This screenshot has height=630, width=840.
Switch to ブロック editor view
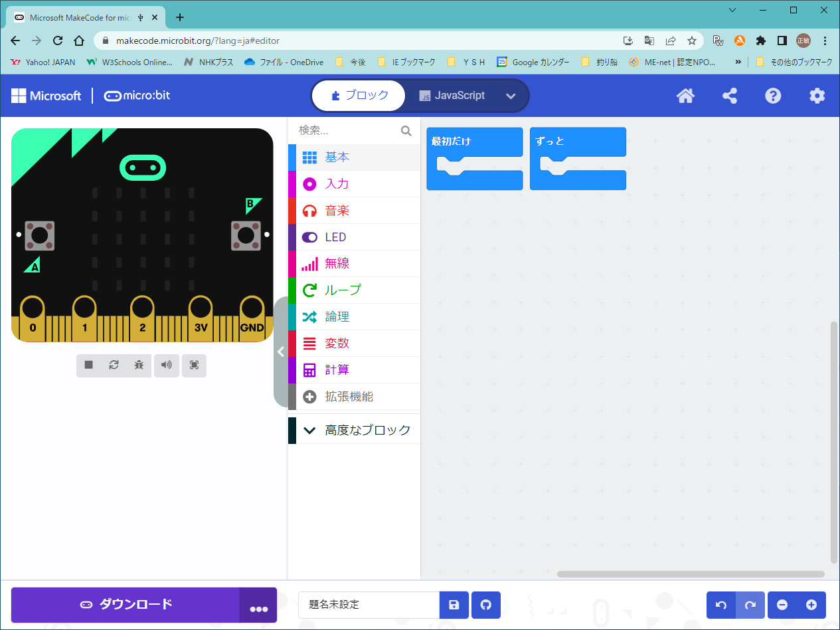tap(359, 96)
